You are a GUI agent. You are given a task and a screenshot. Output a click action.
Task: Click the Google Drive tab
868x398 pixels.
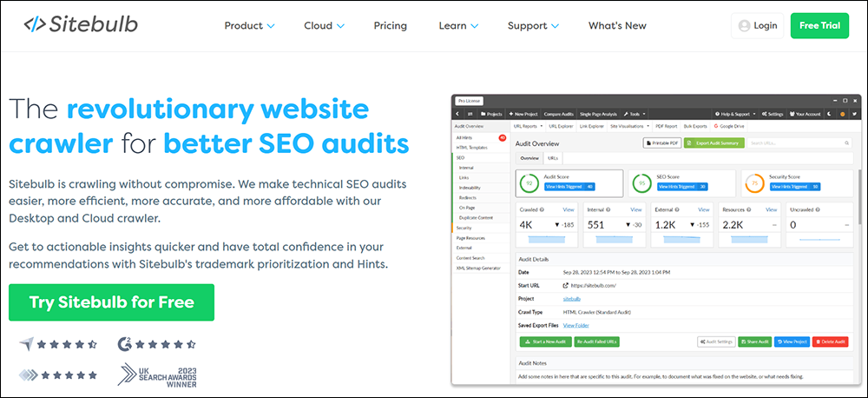point(729,126)
